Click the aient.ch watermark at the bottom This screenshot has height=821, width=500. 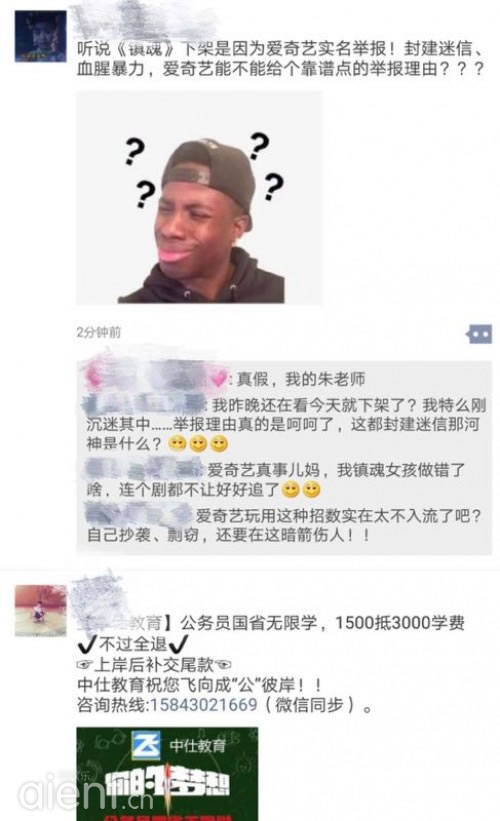point(86,796)
